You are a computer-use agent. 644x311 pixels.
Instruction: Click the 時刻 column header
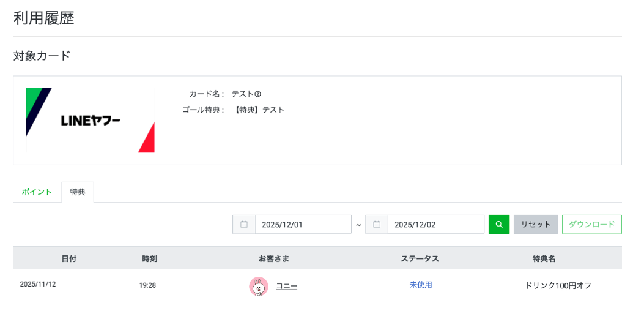click(x=149, y=258)
